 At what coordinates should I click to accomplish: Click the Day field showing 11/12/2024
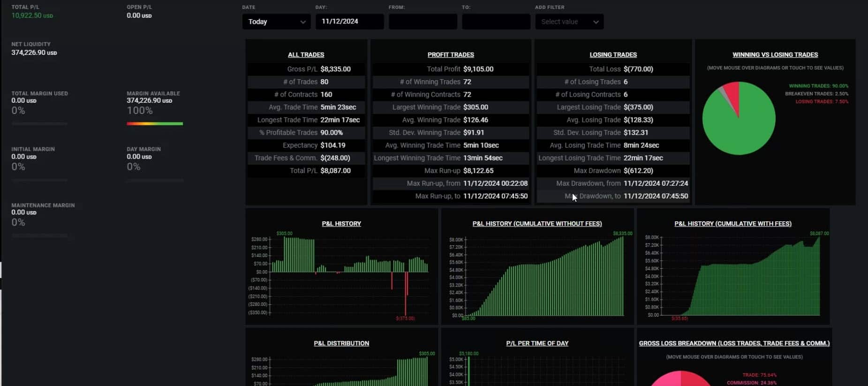tap(350, 22)
